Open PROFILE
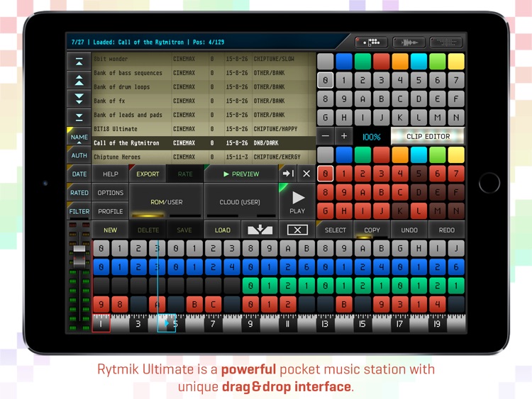The image size is (532, 399). pos(110,211)
